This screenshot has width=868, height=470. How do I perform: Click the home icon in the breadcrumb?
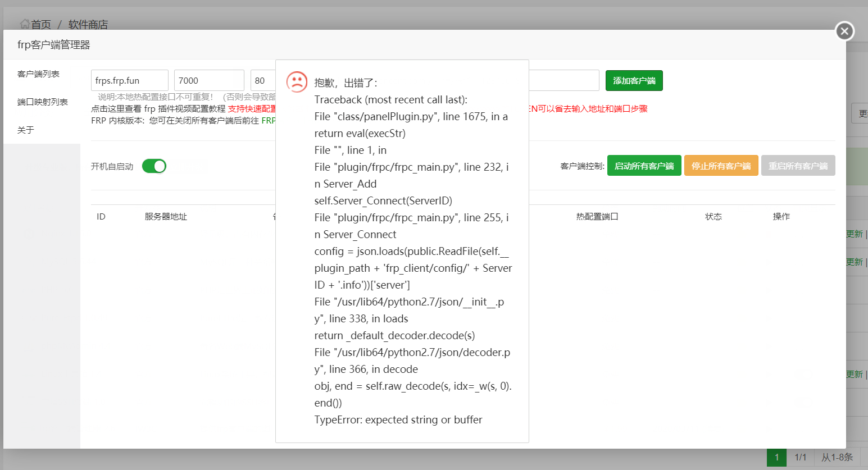24,24
